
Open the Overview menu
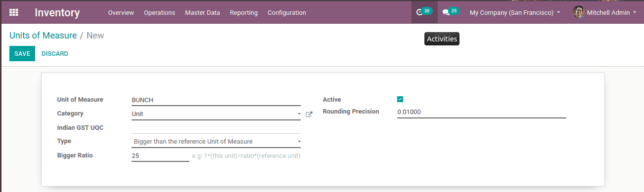point(121,12)
